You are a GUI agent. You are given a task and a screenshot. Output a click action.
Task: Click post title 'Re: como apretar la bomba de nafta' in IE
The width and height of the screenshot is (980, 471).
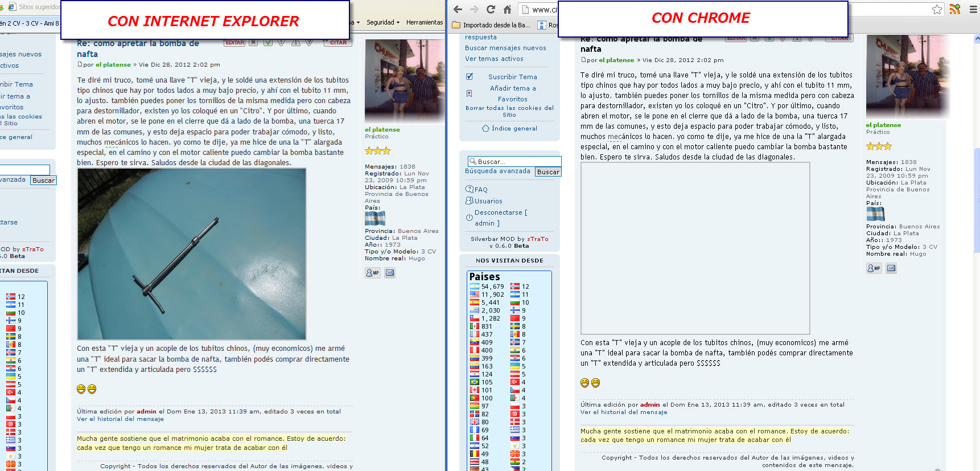[x=138, y=48]
